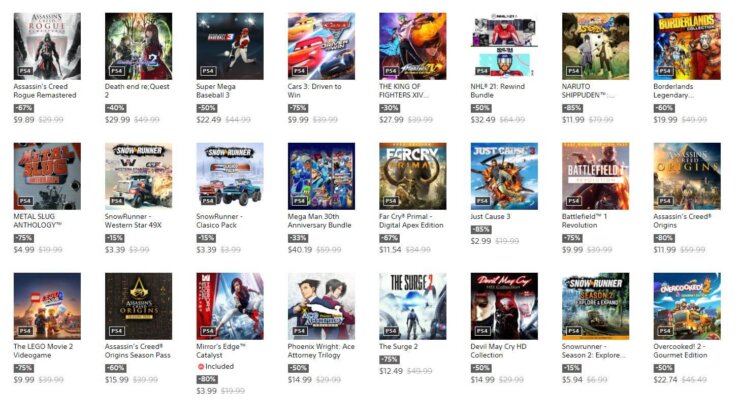Click the -85% discount badge for NARUTO SHIPPUDEN

572,108
